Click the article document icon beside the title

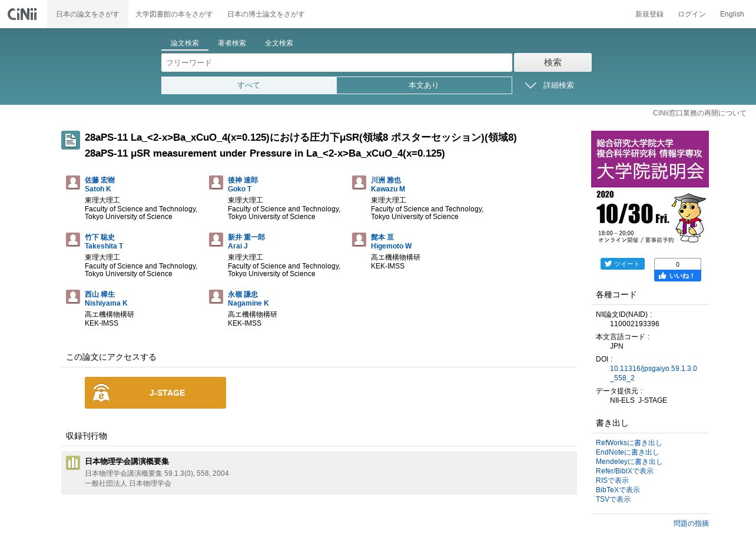click(71, 140)
